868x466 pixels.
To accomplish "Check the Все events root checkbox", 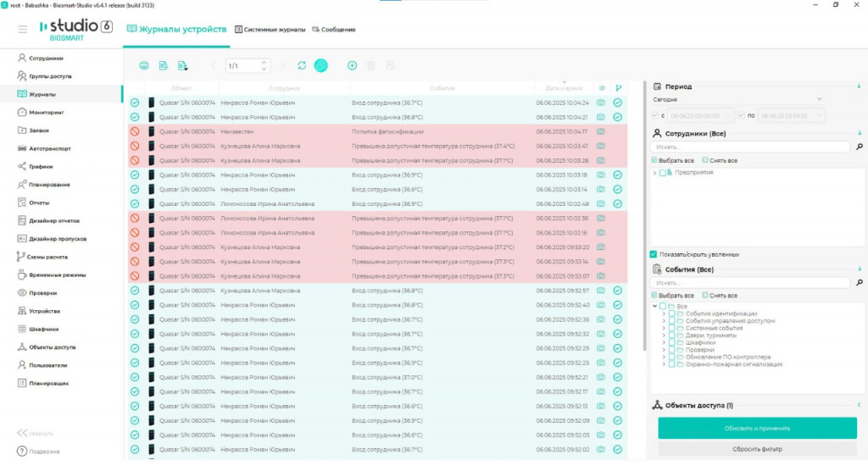I will [663, 306].
